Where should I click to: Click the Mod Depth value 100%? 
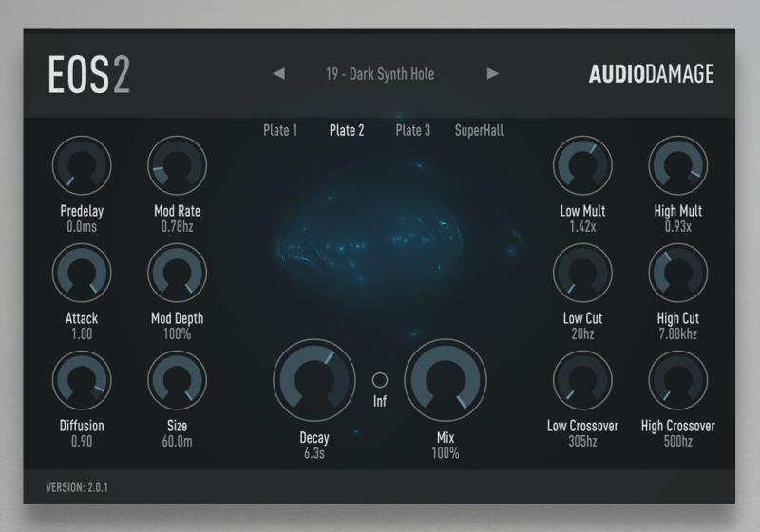pyautogui.click(x=178, y=333)
